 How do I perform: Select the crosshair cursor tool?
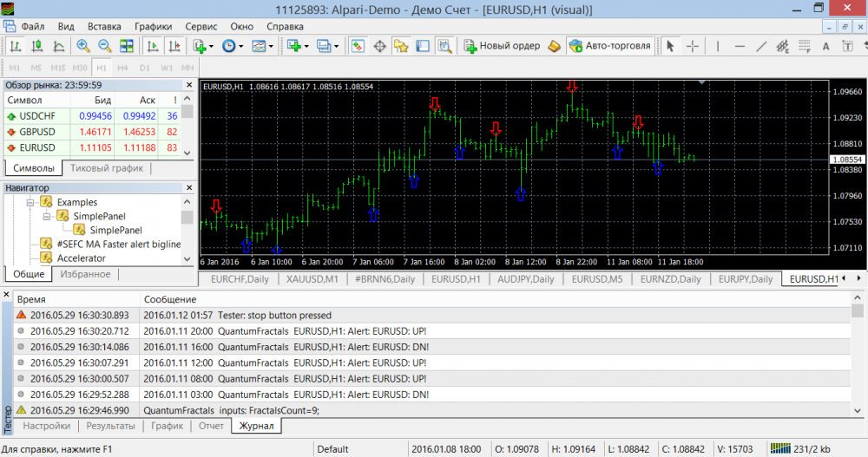[x=693, y=46]
